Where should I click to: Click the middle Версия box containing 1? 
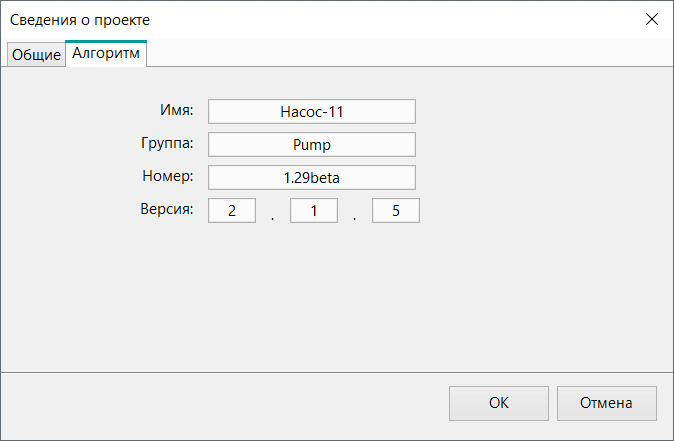[313, 211]
